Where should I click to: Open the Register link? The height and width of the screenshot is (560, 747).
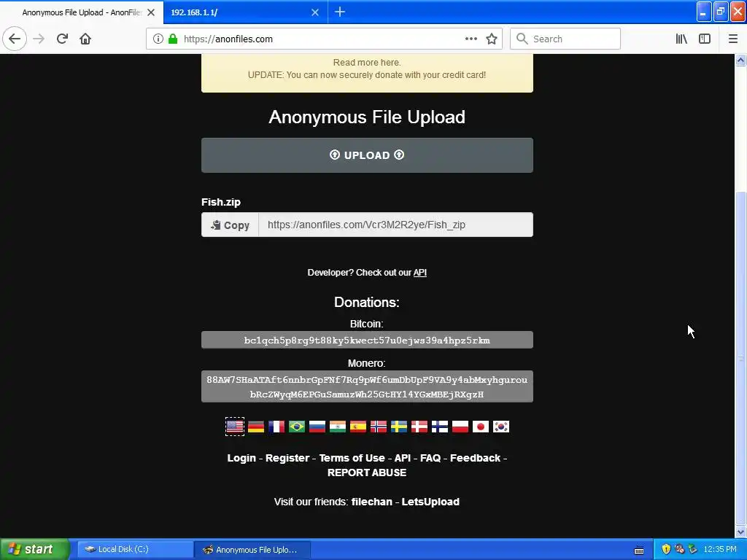[287, 458]
